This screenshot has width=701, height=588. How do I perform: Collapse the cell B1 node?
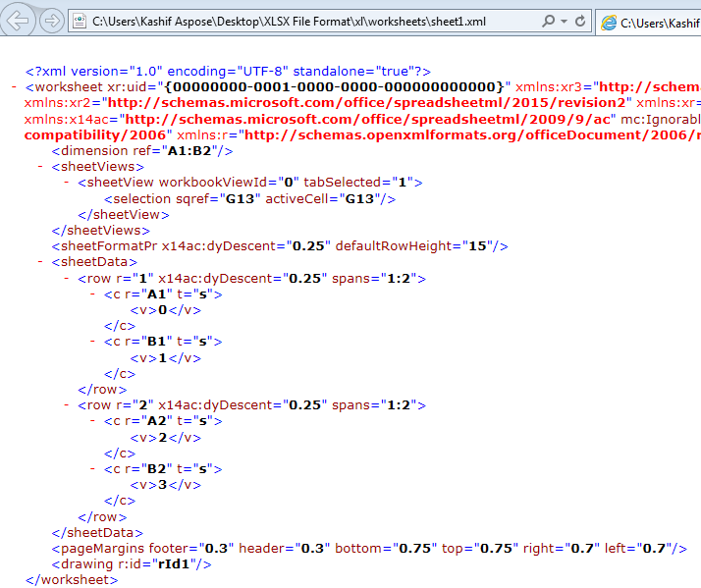click(x=93, y=342)
